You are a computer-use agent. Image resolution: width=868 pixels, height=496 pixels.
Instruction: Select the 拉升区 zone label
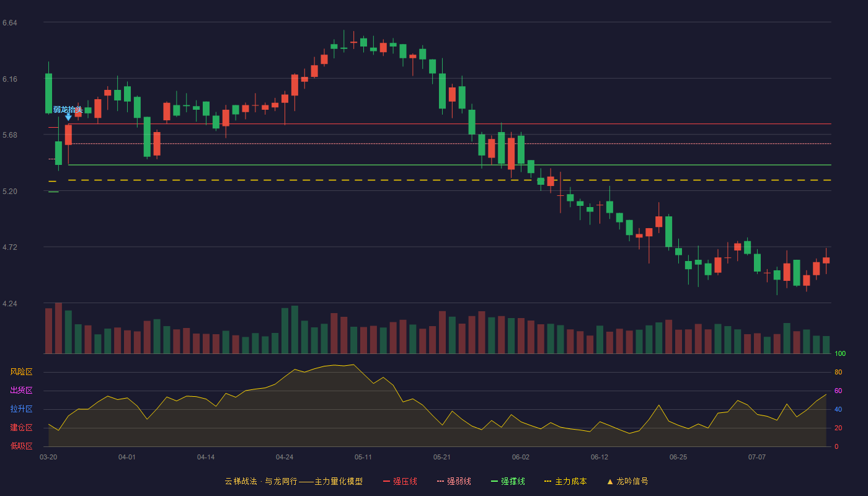(x=21, y=409)
